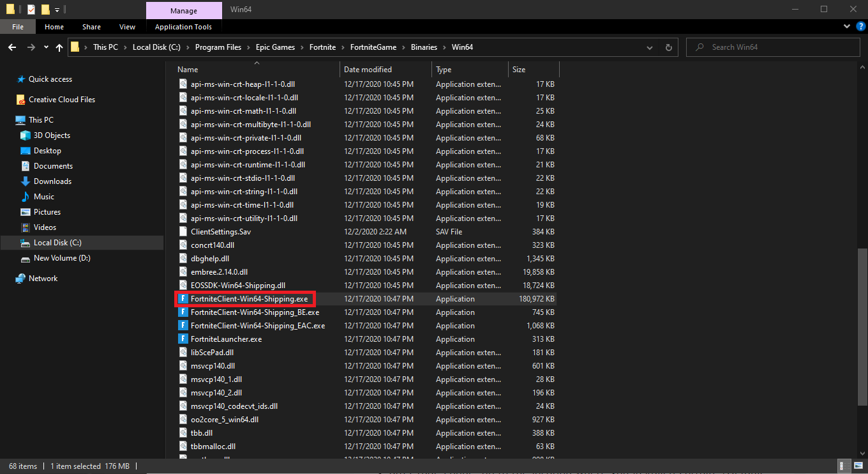Click the Music note icon in sidebar
The width and height of the screenshot is (868, 474).
click(26, 197)
